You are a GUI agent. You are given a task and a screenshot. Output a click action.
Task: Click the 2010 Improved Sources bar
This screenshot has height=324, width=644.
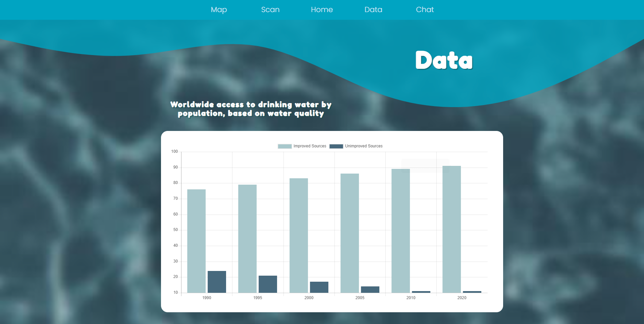pyautogui.click(x=400, y=231)
